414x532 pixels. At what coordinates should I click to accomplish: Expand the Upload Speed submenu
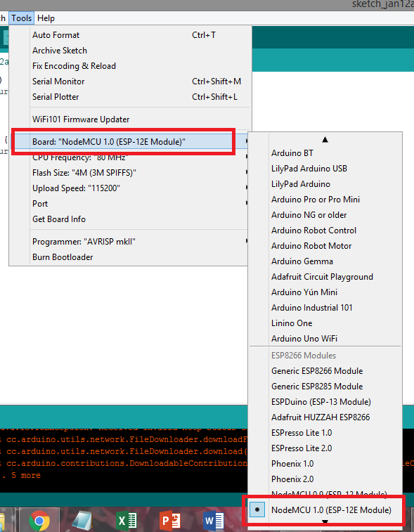click(x=130, y=188)
